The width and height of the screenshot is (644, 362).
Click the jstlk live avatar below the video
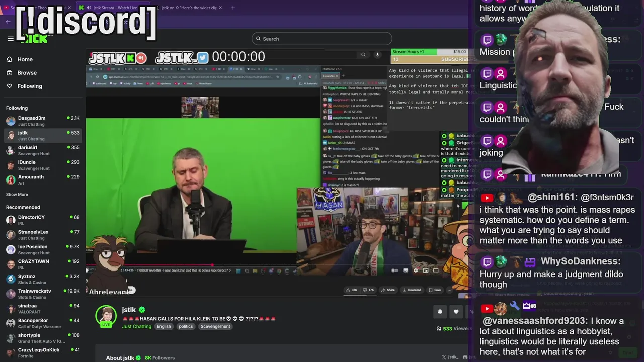click(106, 316)
